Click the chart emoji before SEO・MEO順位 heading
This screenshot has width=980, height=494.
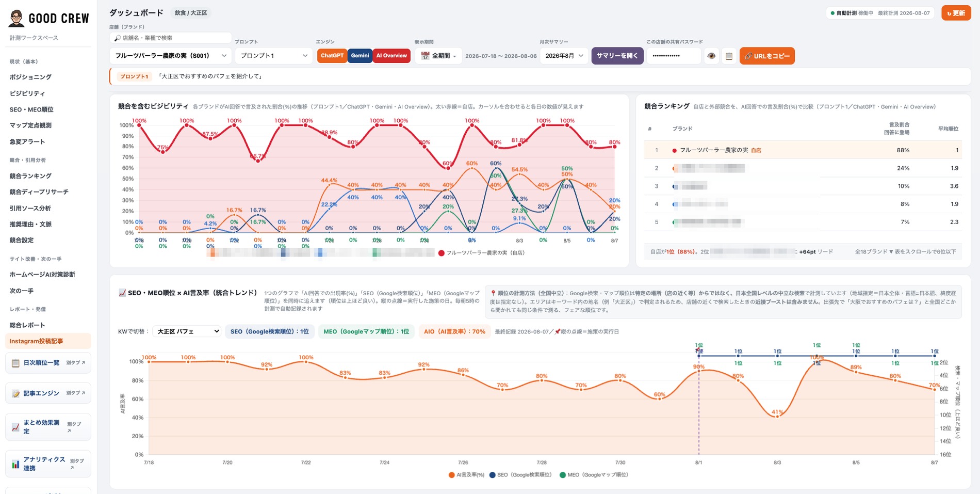pyautogui.click(x=122, y=293)
